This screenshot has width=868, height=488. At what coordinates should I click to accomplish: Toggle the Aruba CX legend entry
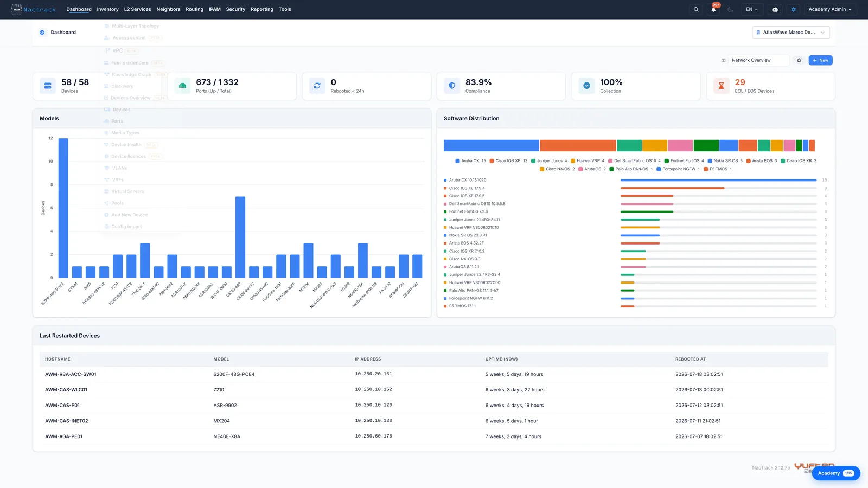tap(470, 161)
